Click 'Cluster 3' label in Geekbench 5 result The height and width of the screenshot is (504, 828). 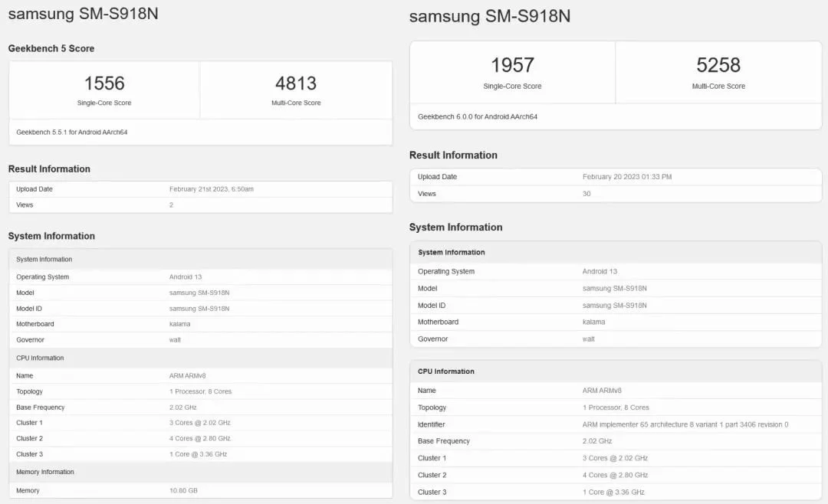[x=30, y=454]
